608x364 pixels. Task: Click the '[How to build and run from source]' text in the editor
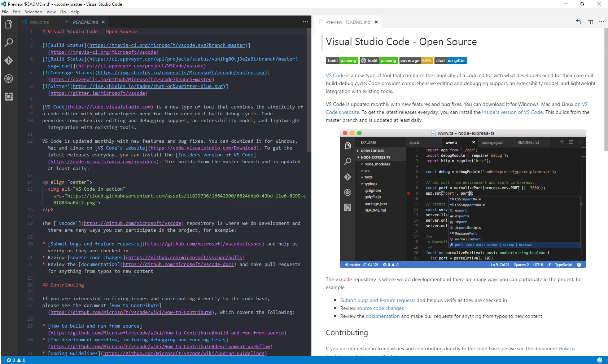[x=95, y=326]
